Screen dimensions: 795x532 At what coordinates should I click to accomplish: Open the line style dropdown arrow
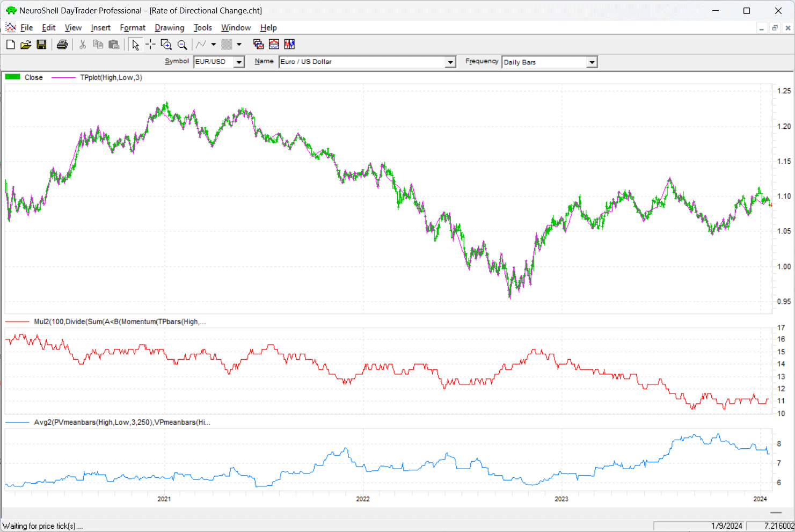tap(213, 45)
